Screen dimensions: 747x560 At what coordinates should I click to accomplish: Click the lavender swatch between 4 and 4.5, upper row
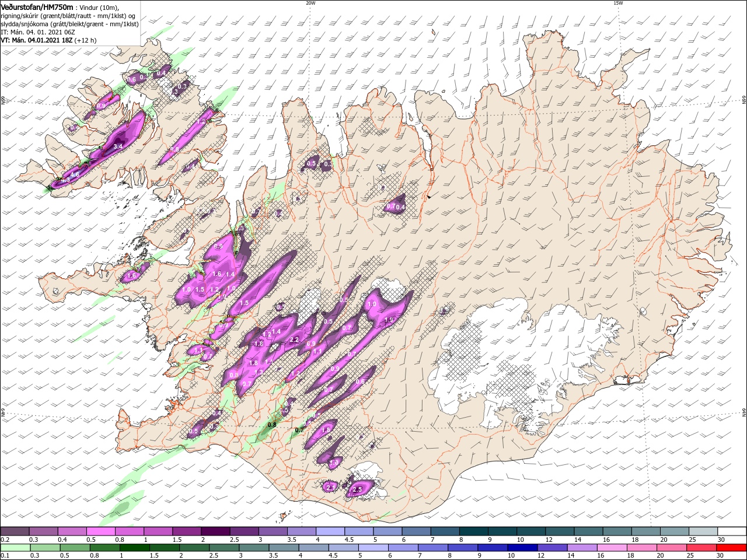click(x=330, y=531)
